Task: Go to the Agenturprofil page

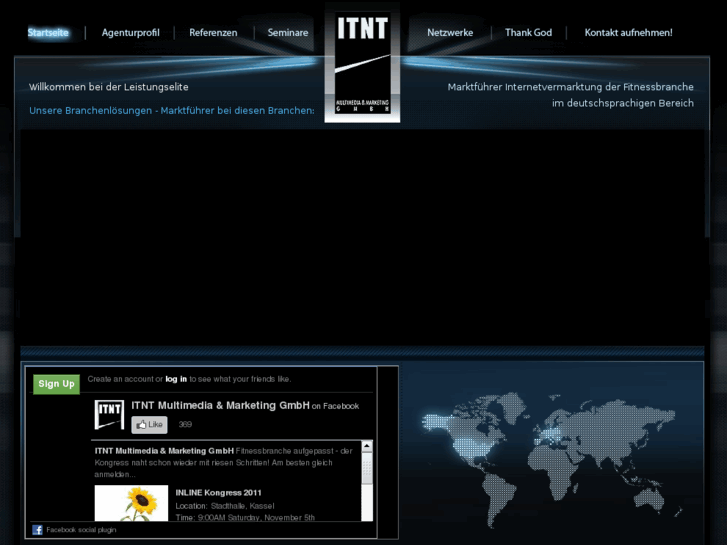Action: (130, 33)
